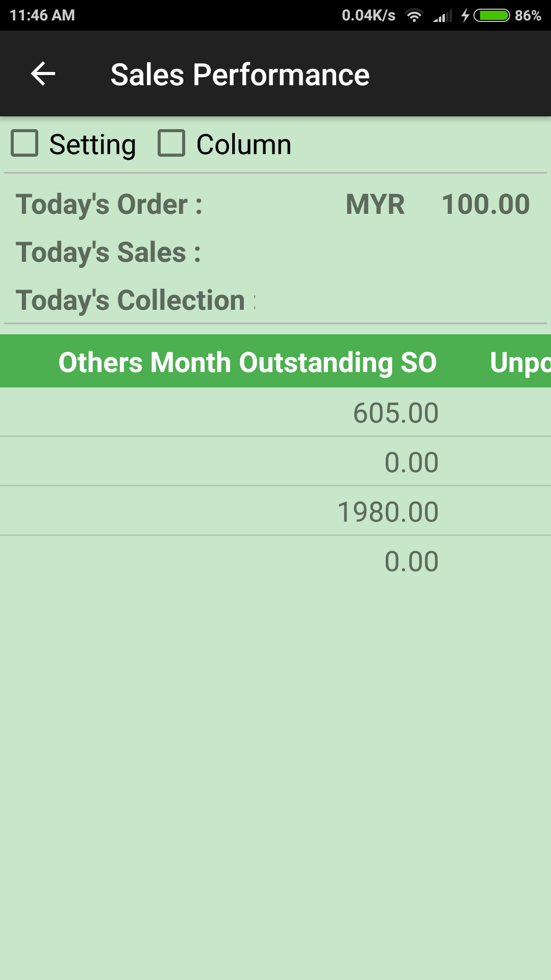Select the Others Month Outstanding SO header

click(x=247, y=362)
